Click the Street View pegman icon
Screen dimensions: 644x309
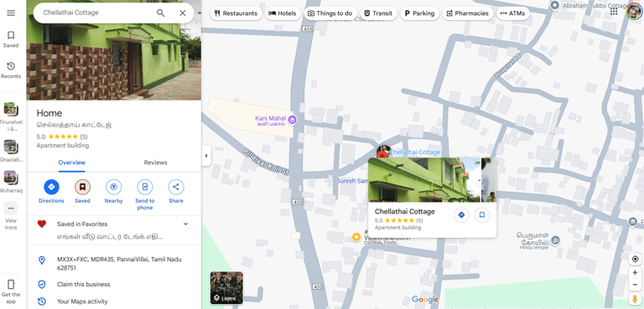pos(635,299)
